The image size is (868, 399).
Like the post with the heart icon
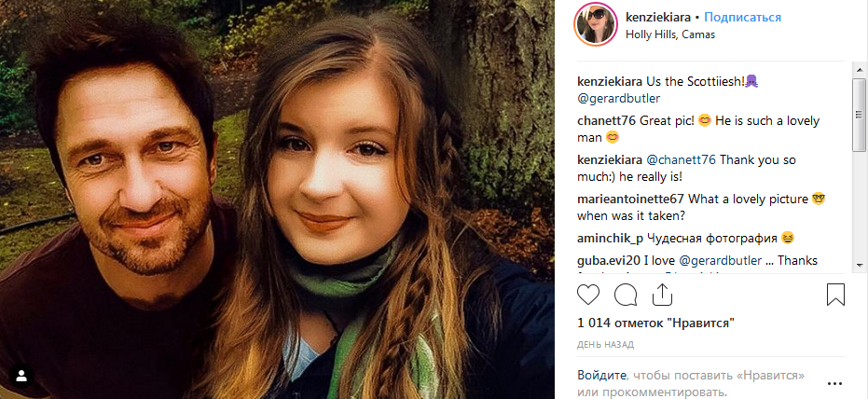click(588, 295)
